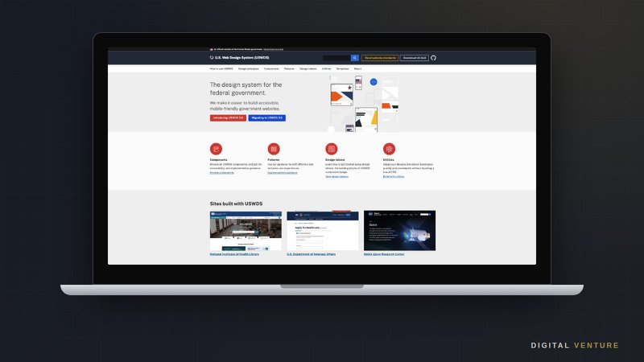
Task: Click the hero design collage illustration
Action: (364, 104)
